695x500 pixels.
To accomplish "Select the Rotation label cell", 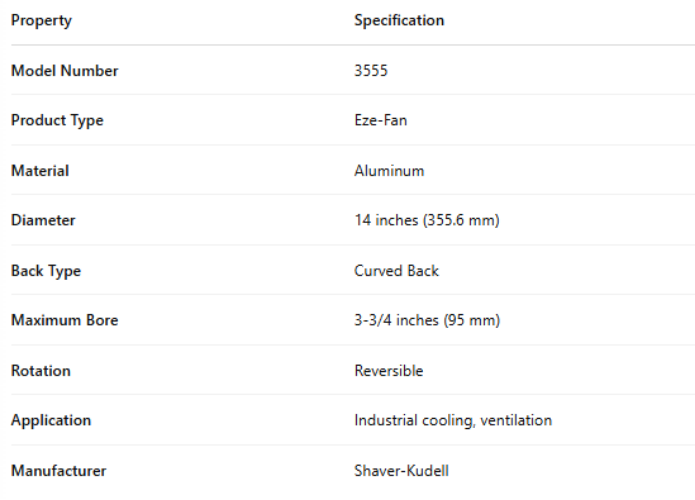I will pyautogui.click(x=41, y=371).
